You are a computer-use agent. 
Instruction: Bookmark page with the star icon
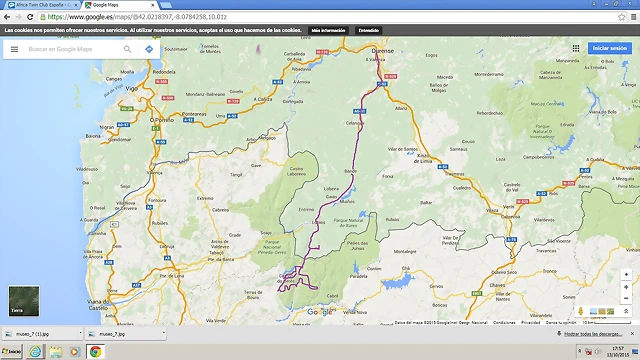click(x=621, y=17)
